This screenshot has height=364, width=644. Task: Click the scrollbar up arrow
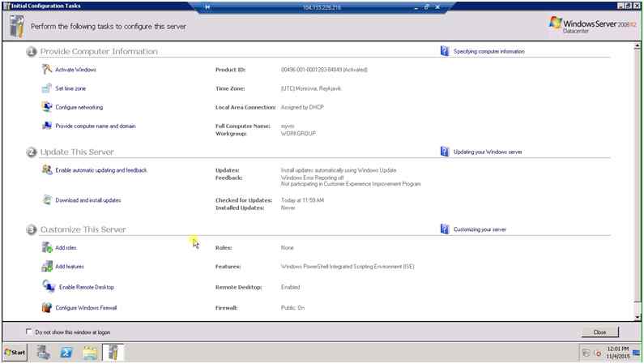coord(637,45)
